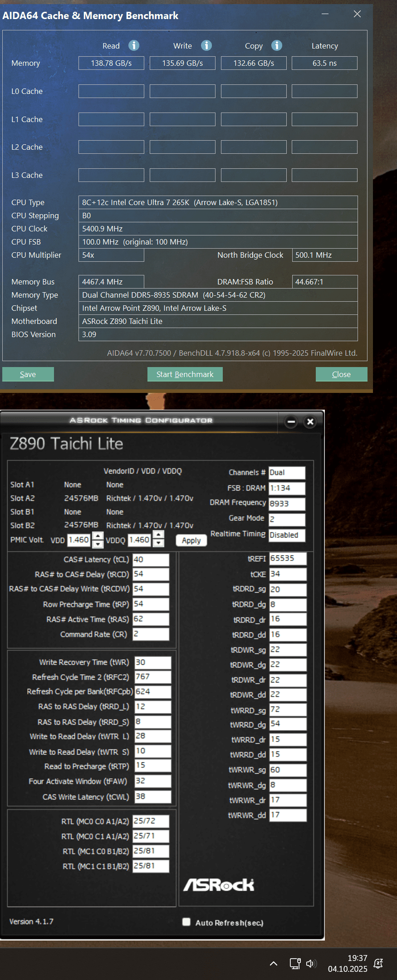Viewport: 397px width, 980px height.
Task: Click the tRFCpb field showing 624
Action: point(153,692)
